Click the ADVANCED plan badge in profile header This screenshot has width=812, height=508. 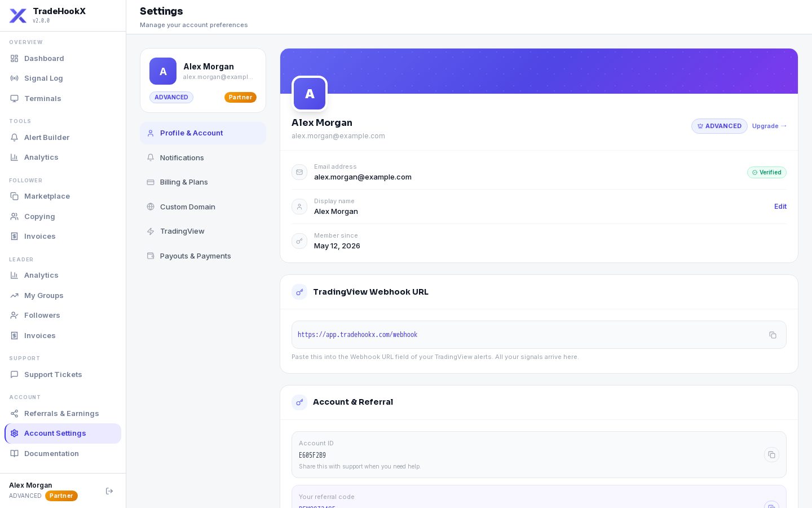click(x=720, y=126)
